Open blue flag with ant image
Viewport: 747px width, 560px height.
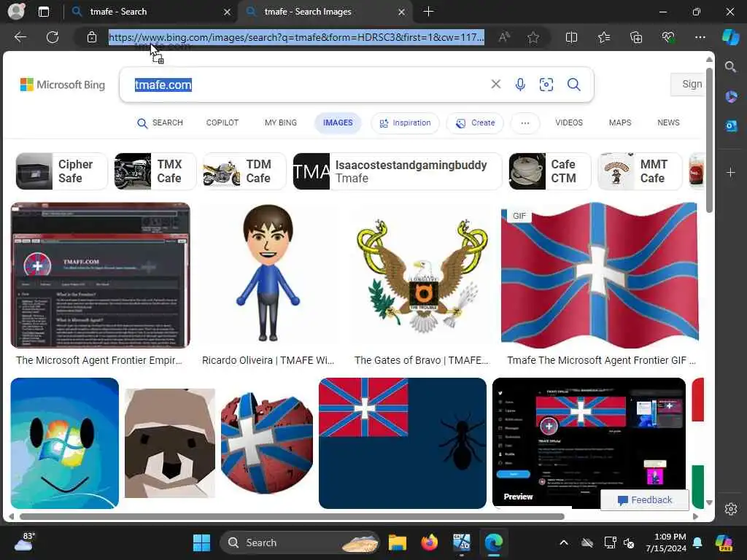pos(403,443)
